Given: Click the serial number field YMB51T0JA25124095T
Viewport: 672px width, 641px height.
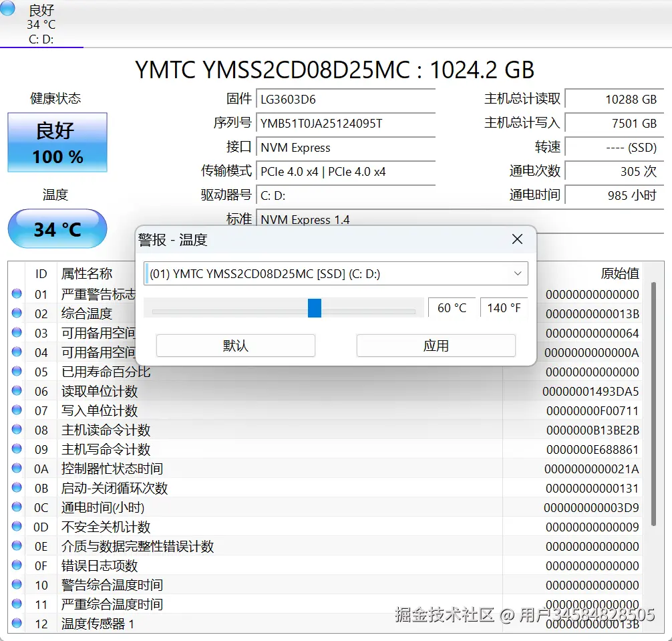Looking at the screenshot, I should (x=345, y=124).
